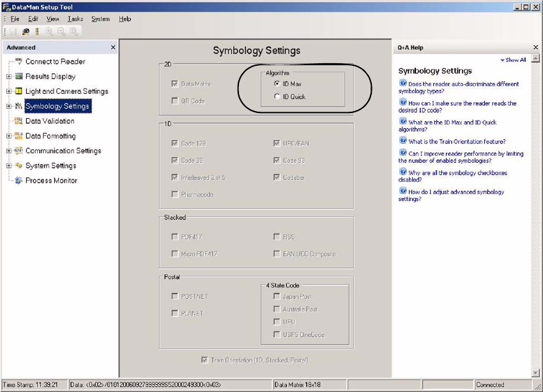Open the Help menu
This screenshot has width=543, height=392.
(x=125, y=19)
